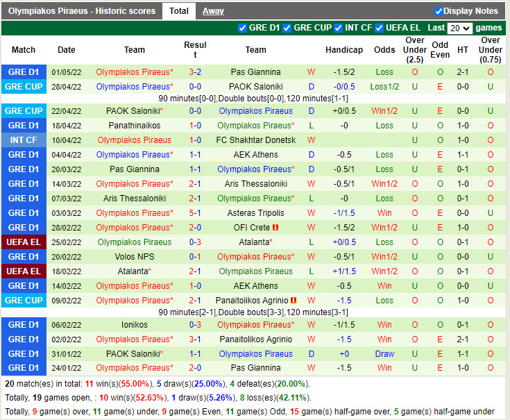The image size is (510, 420).
Task: Uncheck the UEFA EL competition filter
Action: (380, 28)
